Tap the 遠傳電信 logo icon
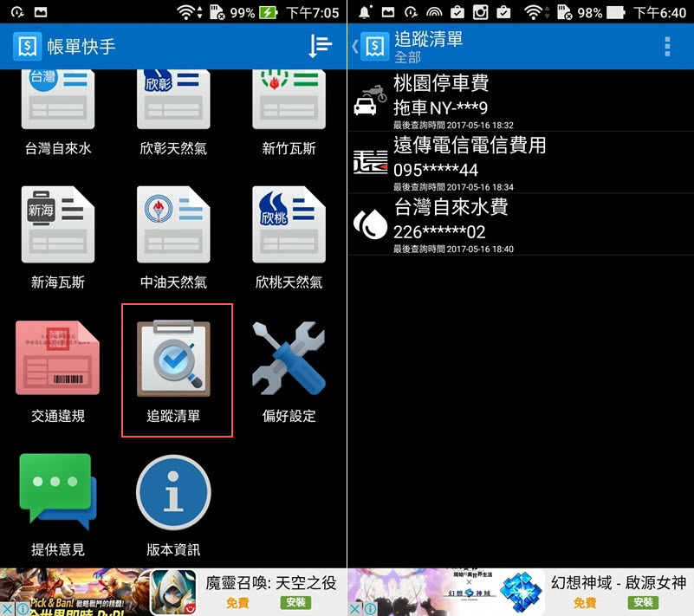 tap(371, 162)
